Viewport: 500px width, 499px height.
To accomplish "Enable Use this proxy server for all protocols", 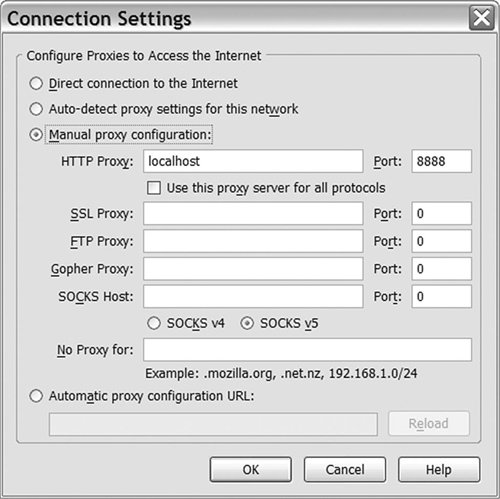I will 154,188.
